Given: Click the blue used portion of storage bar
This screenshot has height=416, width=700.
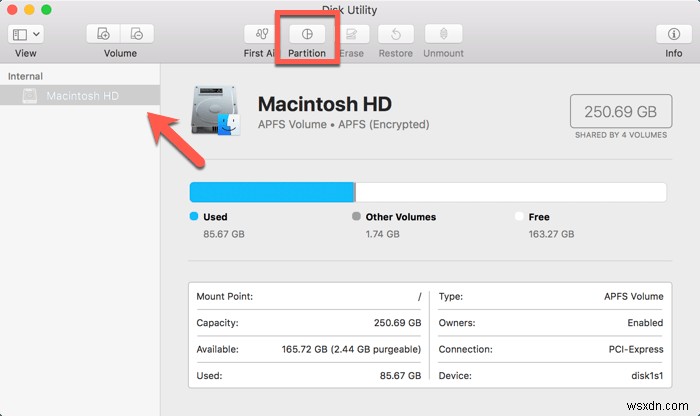Looking at the screenshot, I should click(272, 192).
